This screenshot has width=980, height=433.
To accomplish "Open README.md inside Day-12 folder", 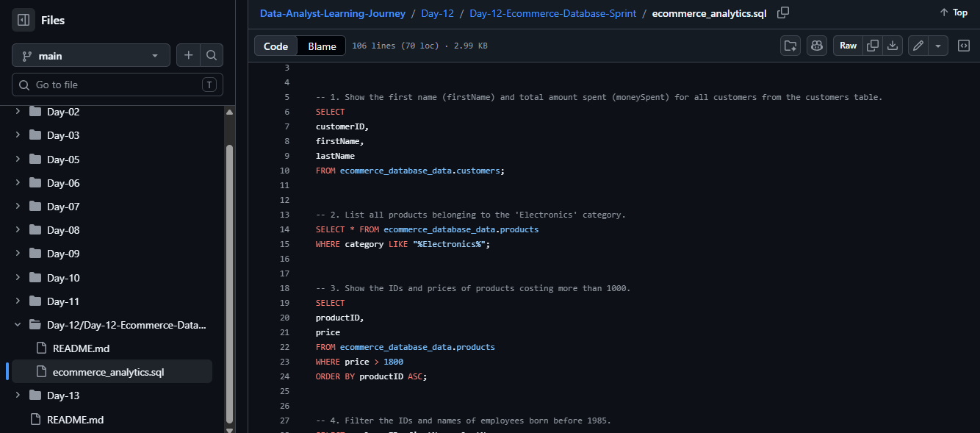I will 81,348.
